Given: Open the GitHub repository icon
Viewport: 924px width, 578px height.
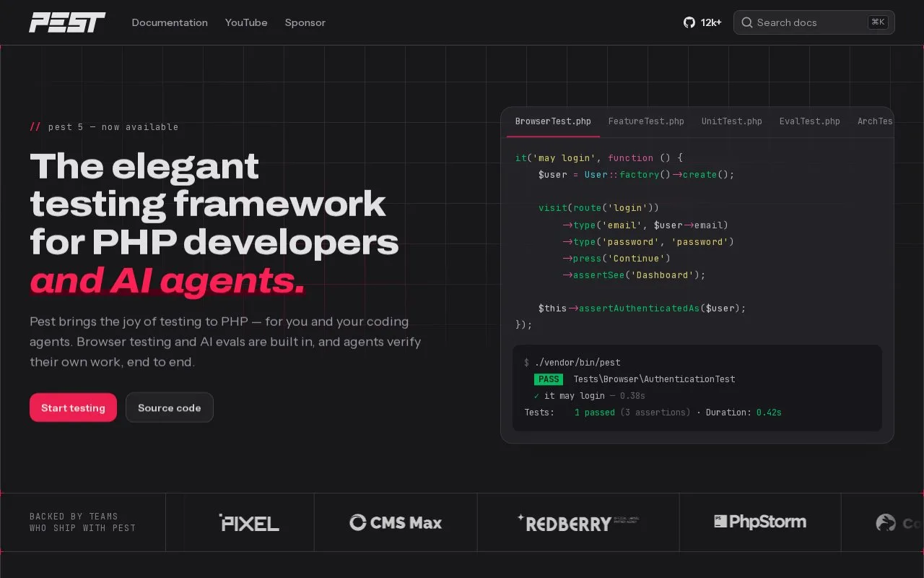Looking at the screenshot, I should pos(689,22).
